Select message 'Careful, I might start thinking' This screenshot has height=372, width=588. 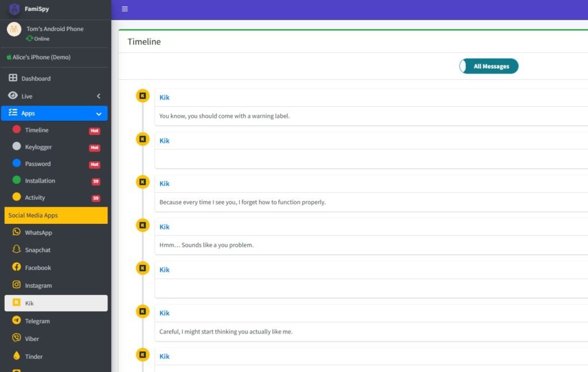coord(226,332)
